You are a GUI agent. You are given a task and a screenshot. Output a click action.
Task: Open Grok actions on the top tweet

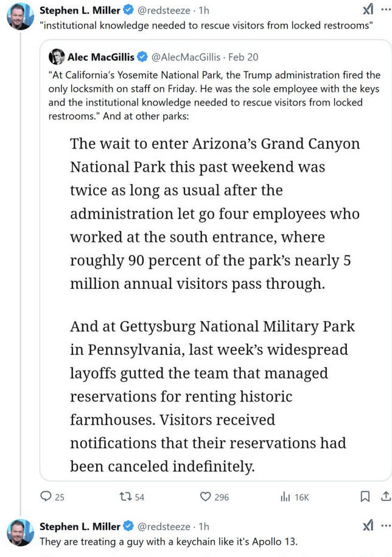(x=368, y=10)
